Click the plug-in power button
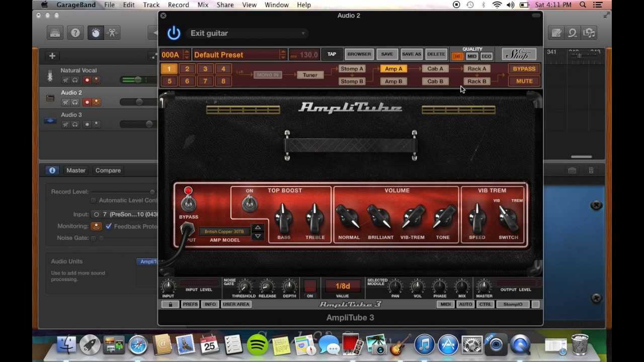The width and height of the screenshot is (644, 362). tap(174, 33)
